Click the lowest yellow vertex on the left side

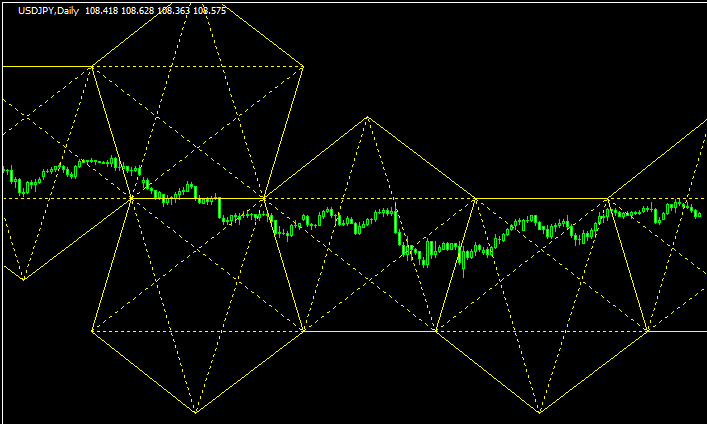196,412
